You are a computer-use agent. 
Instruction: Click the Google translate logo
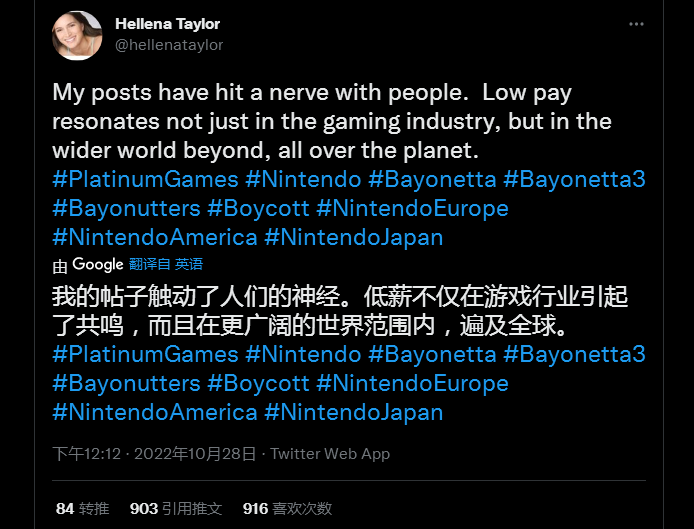[x=97, y=264]
